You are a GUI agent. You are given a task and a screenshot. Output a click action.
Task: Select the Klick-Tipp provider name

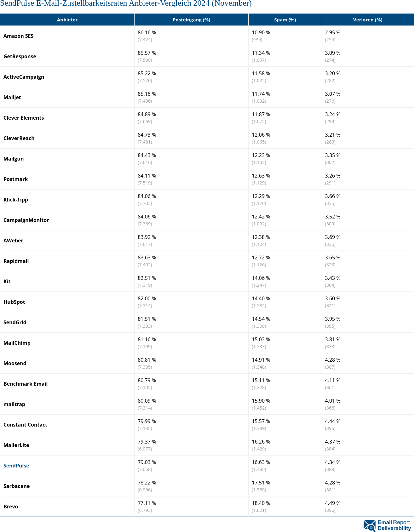pos(16,200)
